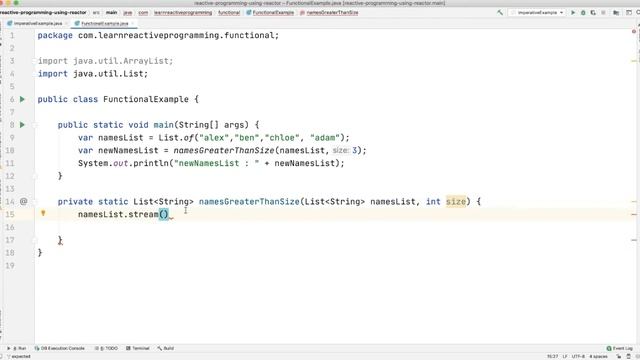Click the namesGreaterThanSize method breadcrumb
This screenshot has width=640, height=360.
coord(329,13)
